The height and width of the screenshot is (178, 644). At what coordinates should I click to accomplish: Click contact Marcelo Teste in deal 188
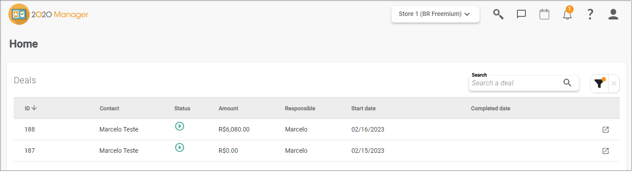pos(119,130)
